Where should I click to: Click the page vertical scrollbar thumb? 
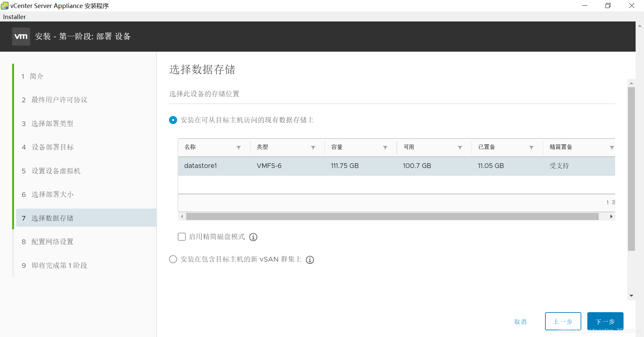[632, 169]
